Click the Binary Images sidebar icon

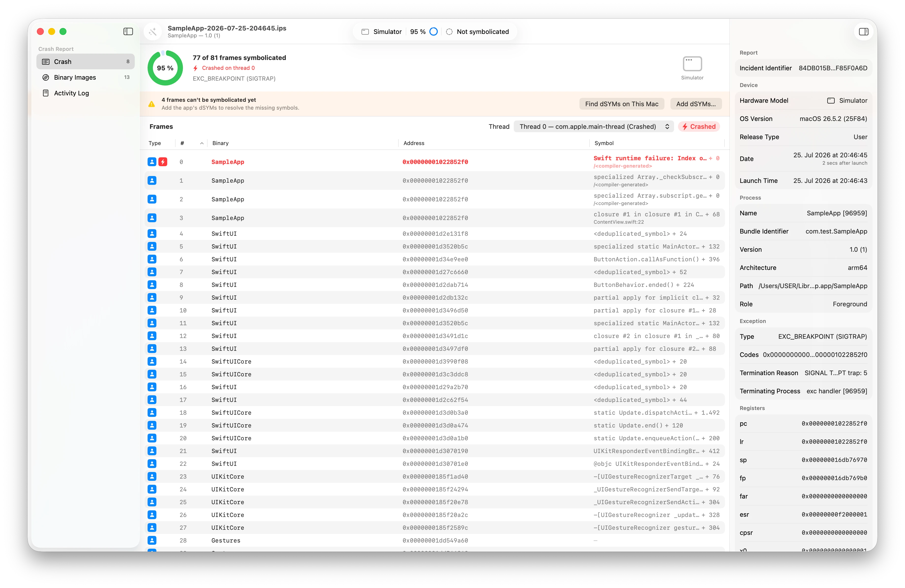(46, 77)
